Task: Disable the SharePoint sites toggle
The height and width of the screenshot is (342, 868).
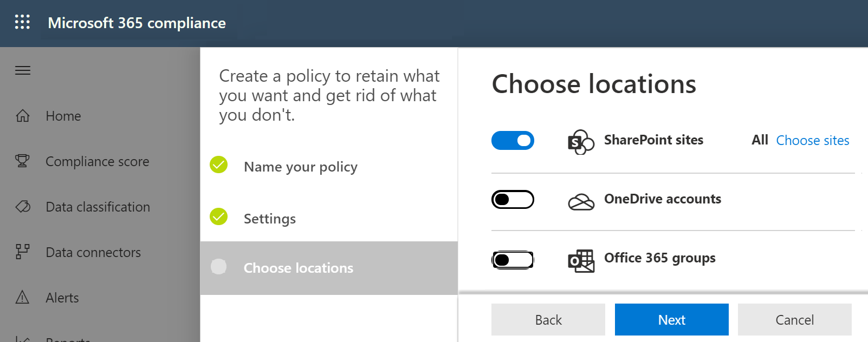Action: (x=513, y=140)
